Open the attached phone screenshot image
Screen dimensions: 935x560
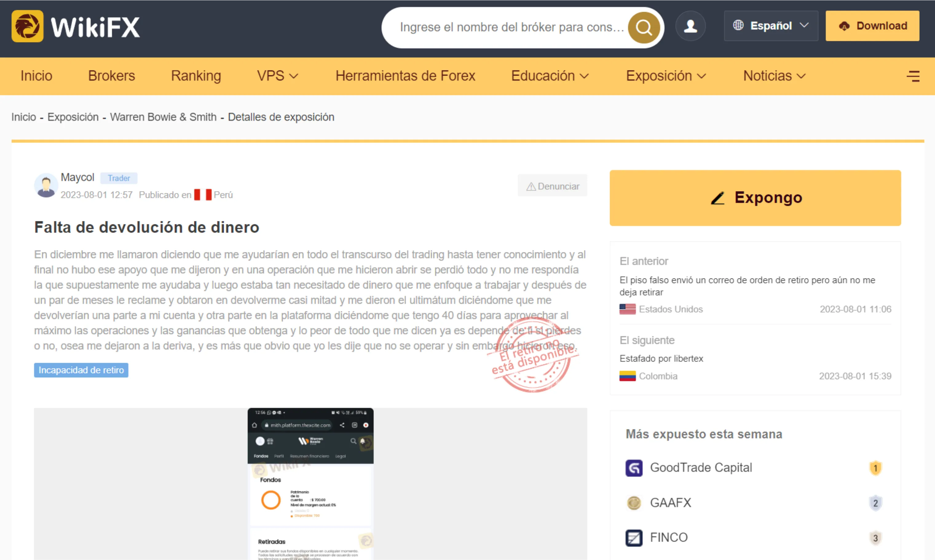tap(310, 484)
